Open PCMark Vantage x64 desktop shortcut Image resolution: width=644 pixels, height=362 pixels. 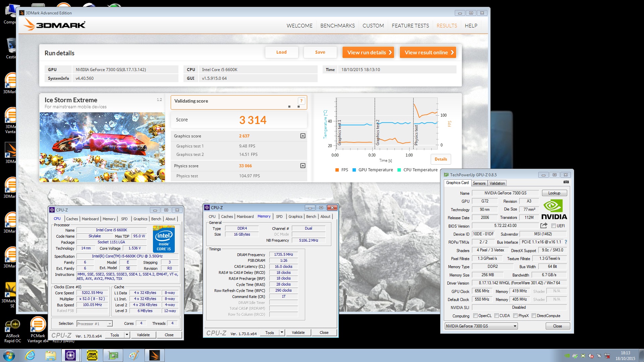38,329
